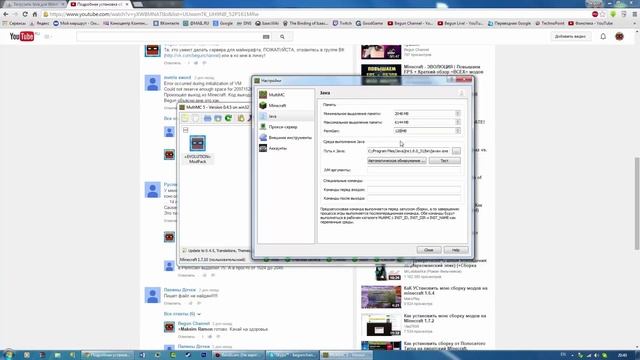Image resolution: width=640 pixels, height=360 pixels.
Task: Click the YouTube upload video button
Action: pos(570,36)
